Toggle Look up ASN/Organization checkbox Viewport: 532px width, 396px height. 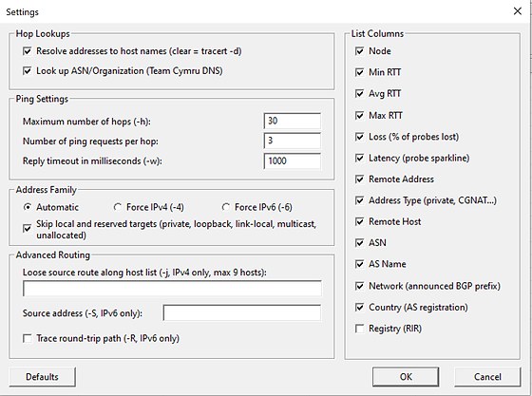[x=28, y=71]
